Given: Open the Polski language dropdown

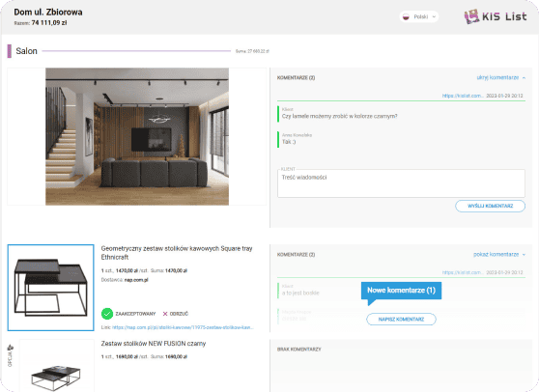Looking at the screenshot, I should 418,16.
